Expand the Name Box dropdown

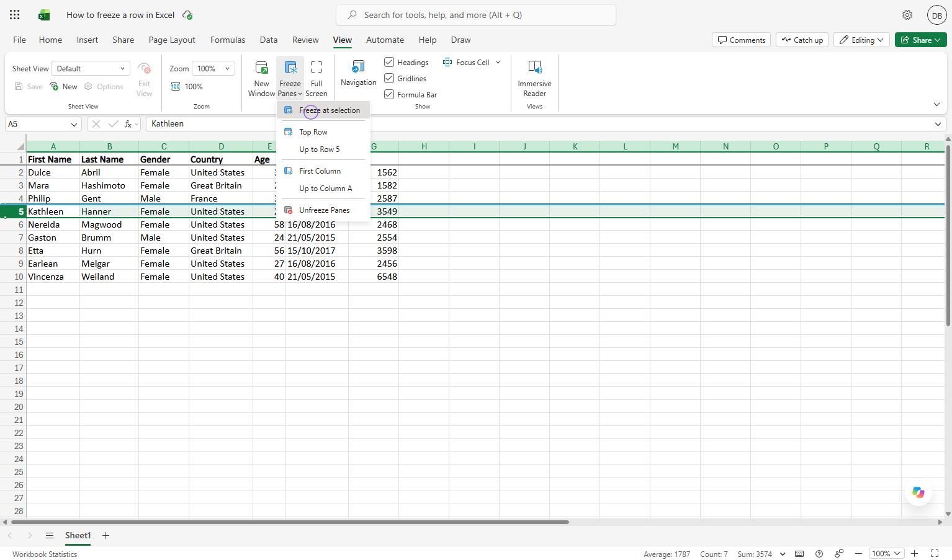coord(74,124)
